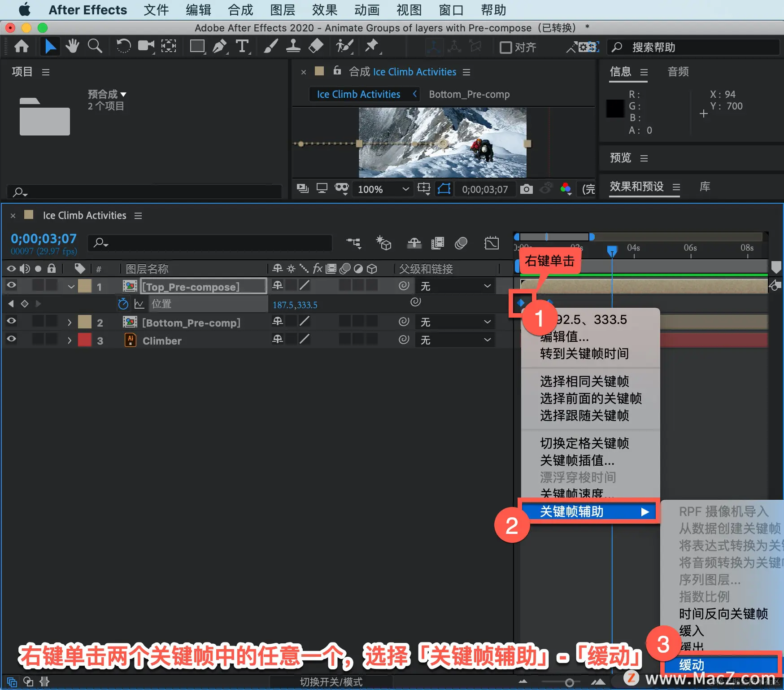The image size is (784, 690).
Task: Open graph editor icon on Position row
Action: (139, 304)
